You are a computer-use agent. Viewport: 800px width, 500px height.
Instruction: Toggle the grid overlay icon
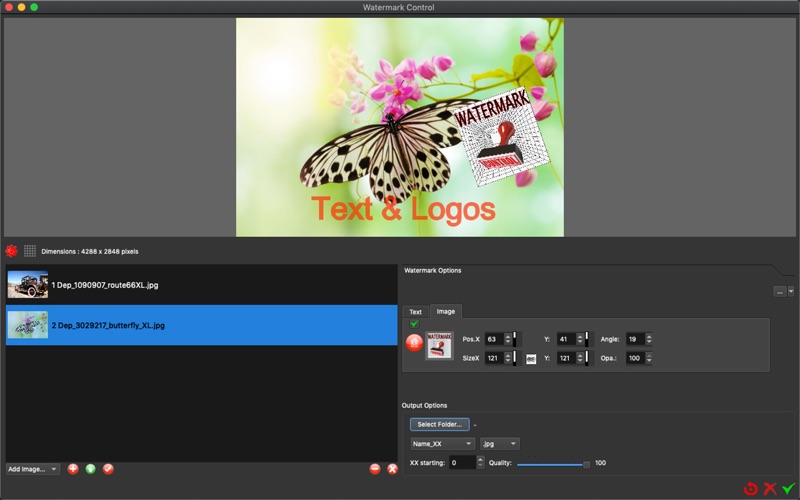click(x=30, y=251)
